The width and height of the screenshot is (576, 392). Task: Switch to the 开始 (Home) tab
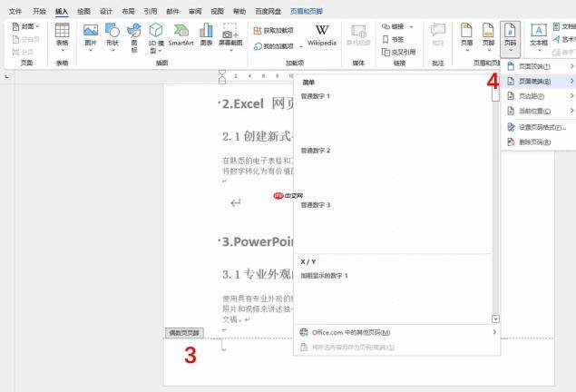pyautogui.click(x=39, y=12)
